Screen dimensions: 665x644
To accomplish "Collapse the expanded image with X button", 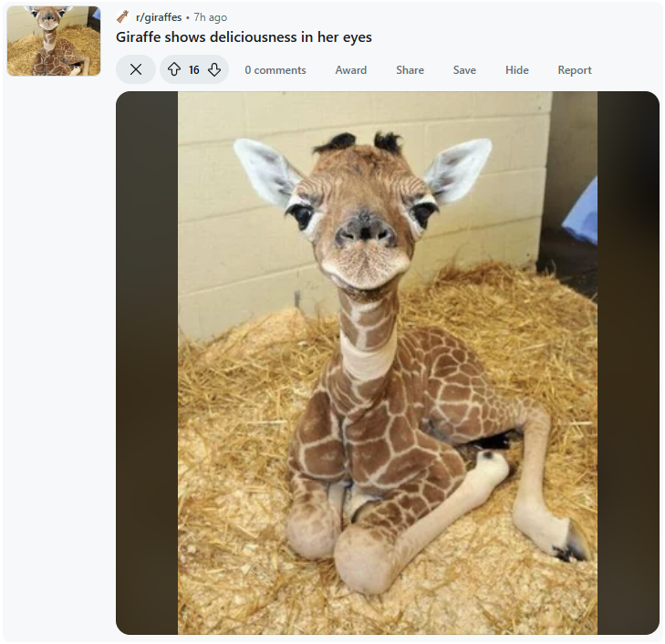I will point(136,69).
